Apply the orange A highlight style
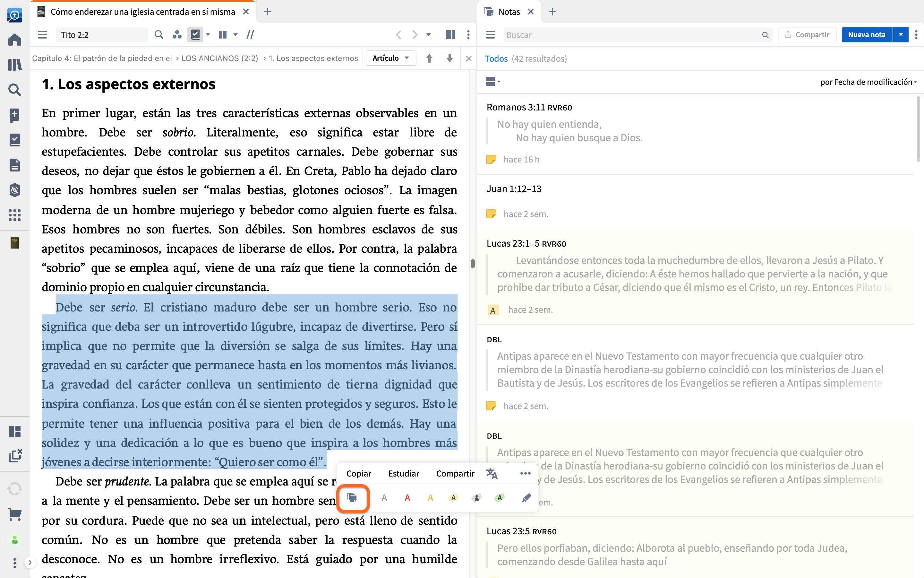Image resolution: width=924 pixels, height=578 pixels. coord(430,498)
